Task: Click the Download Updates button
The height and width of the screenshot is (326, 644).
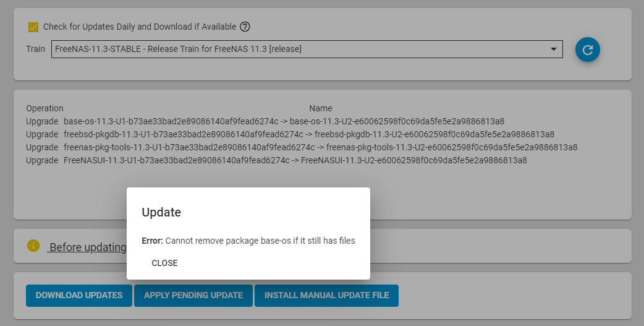Action: 79,295
